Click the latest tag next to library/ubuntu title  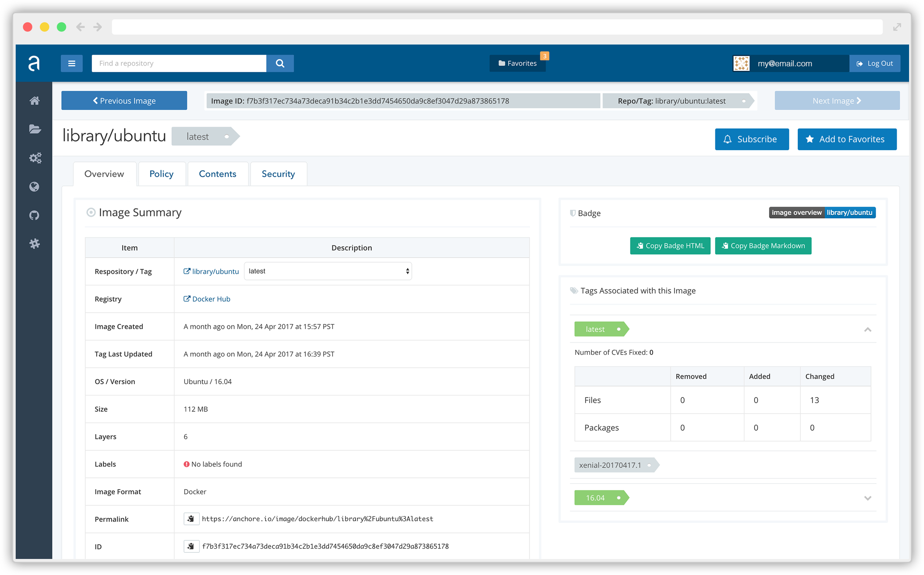[205, 136]
